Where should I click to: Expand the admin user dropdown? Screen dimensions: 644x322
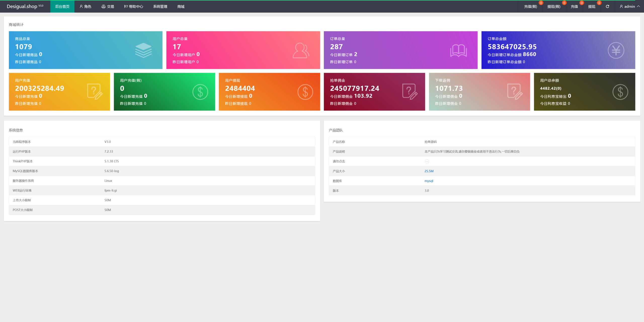point(630,7)
